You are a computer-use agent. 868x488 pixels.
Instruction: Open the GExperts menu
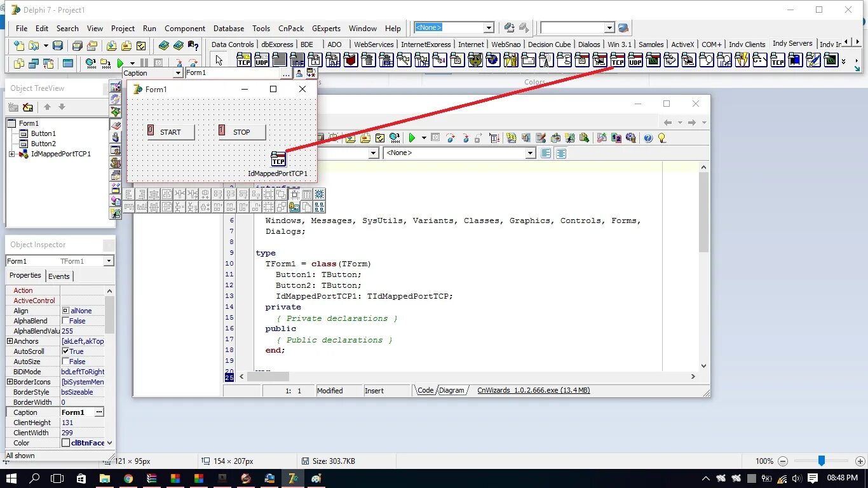[x=326, y=28]
